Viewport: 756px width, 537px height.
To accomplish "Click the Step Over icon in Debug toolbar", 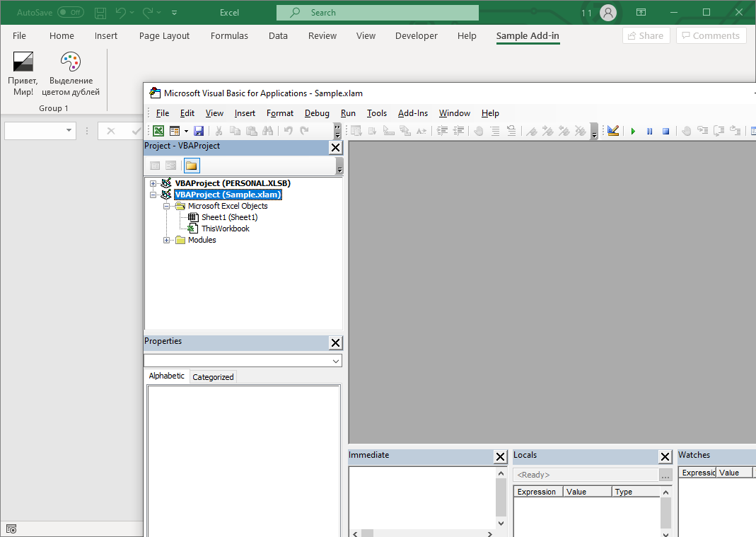I will point(719,131).
